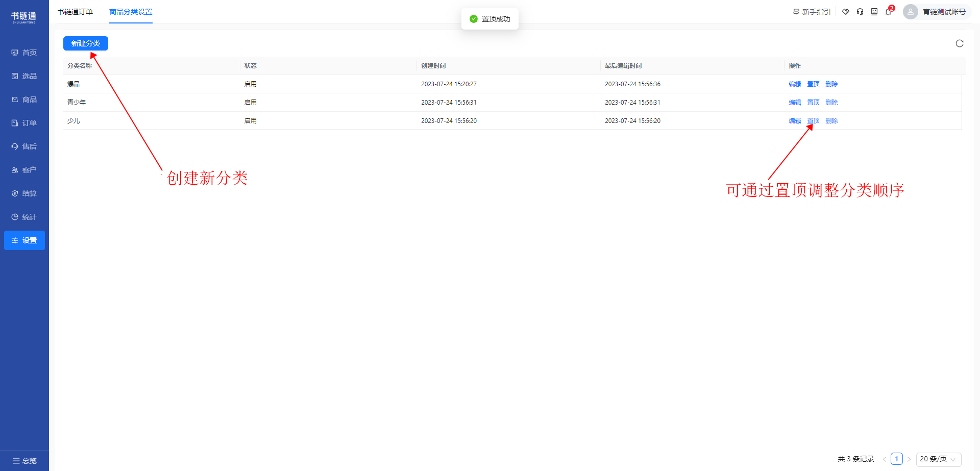Click the user avatar icon

click(x=911, y=12)
